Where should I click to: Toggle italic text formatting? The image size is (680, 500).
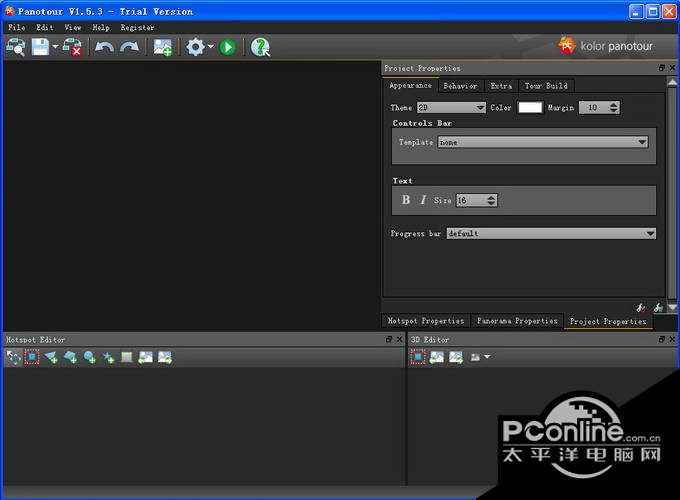coord(423,200)
